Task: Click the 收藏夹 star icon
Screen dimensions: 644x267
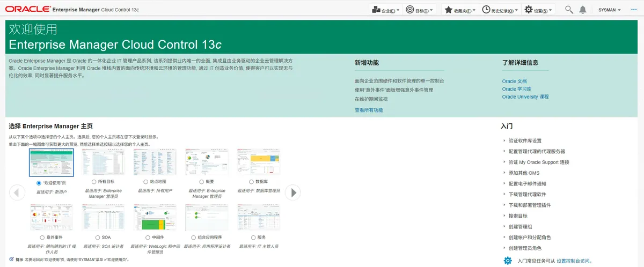Action: (448, 10)
